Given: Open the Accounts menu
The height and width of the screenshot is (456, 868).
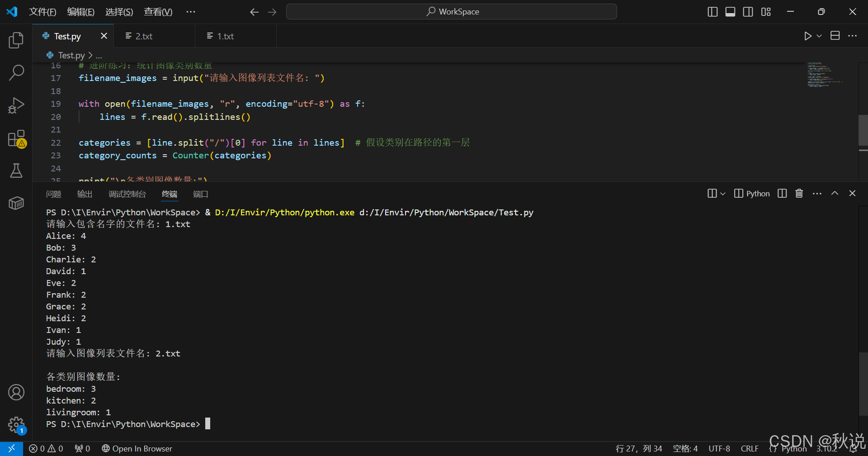Looking at the screenshot, I should (16, 392).
